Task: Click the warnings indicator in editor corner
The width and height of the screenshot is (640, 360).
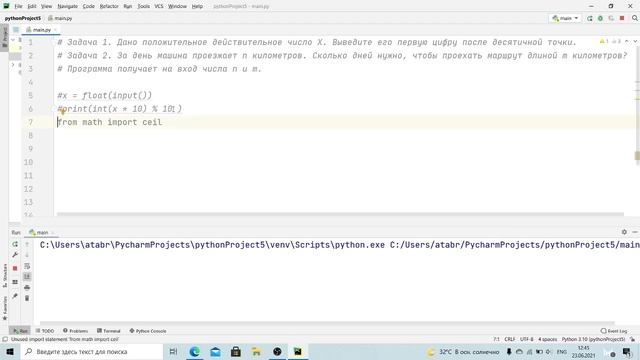Action: 610,42
